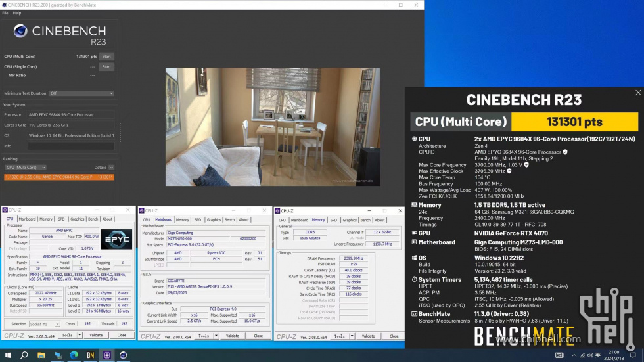Open Tools dropdown arrow in CPU-Z Mainboard window
The image size is (644, 362).
coord(216,336)
